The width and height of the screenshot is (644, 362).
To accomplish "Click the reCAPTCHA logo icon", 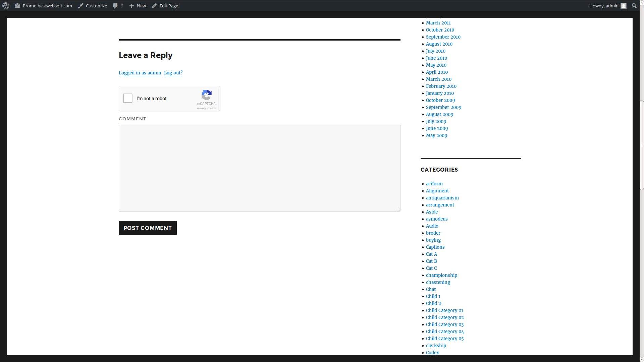I will pyautogui.click(x=206, y=95).
